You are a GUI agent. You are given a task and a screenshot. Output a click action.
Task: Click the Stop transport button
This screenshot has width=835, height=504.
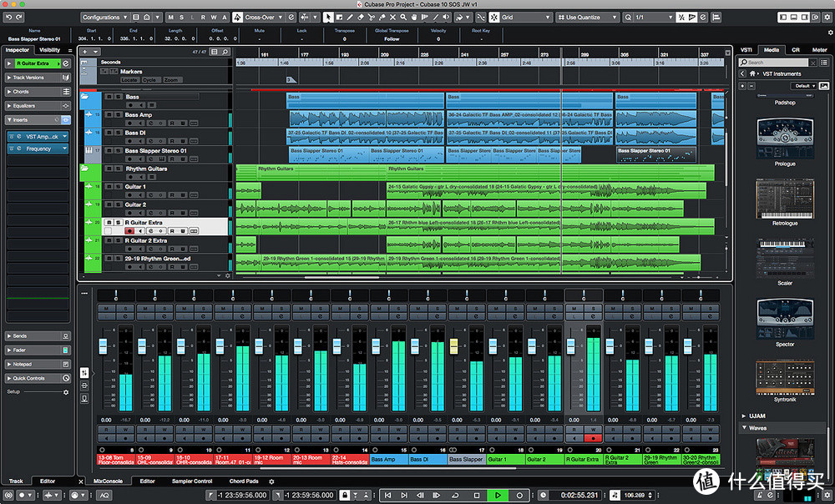point(477,495)
